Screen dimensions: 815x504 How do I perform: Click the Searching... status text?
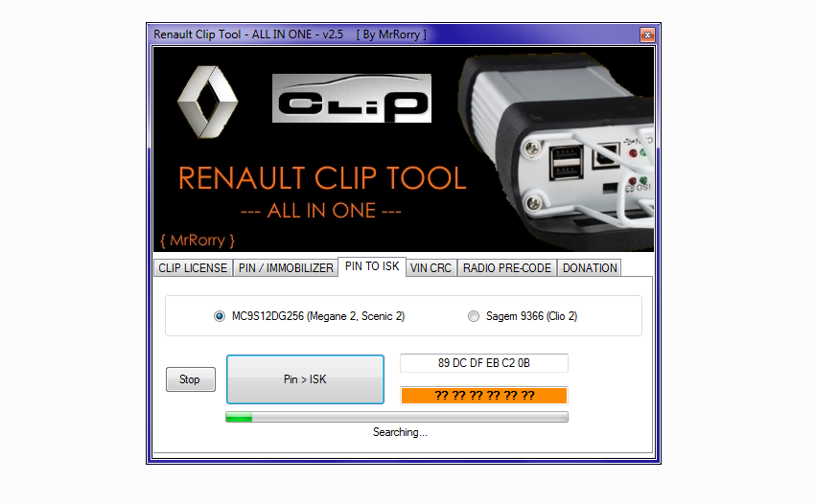pos(400,432)
